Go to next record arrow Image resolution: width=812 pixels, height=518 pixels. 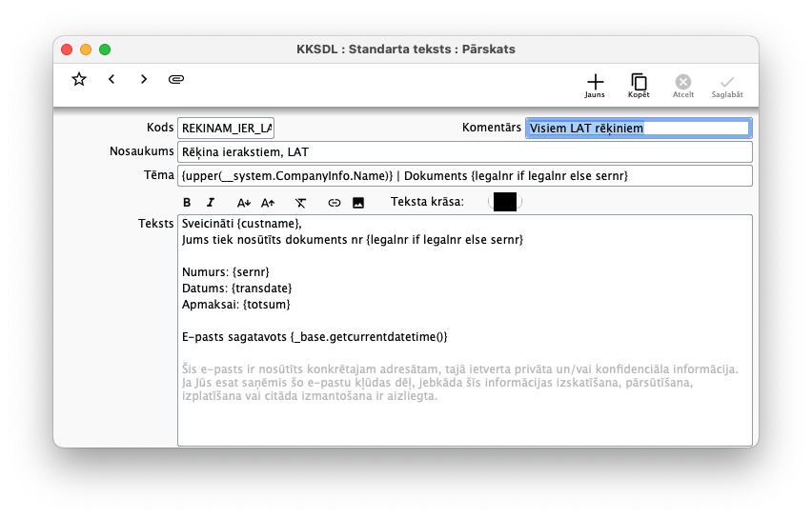pyautogui.click(x=144, y=79)
